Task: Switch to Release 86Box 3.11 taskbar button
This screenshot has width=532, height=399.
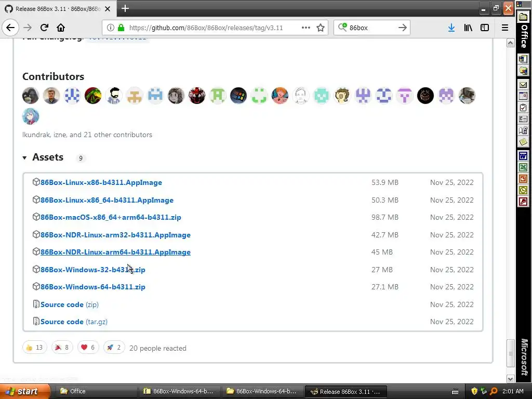Action: point(345,392)
